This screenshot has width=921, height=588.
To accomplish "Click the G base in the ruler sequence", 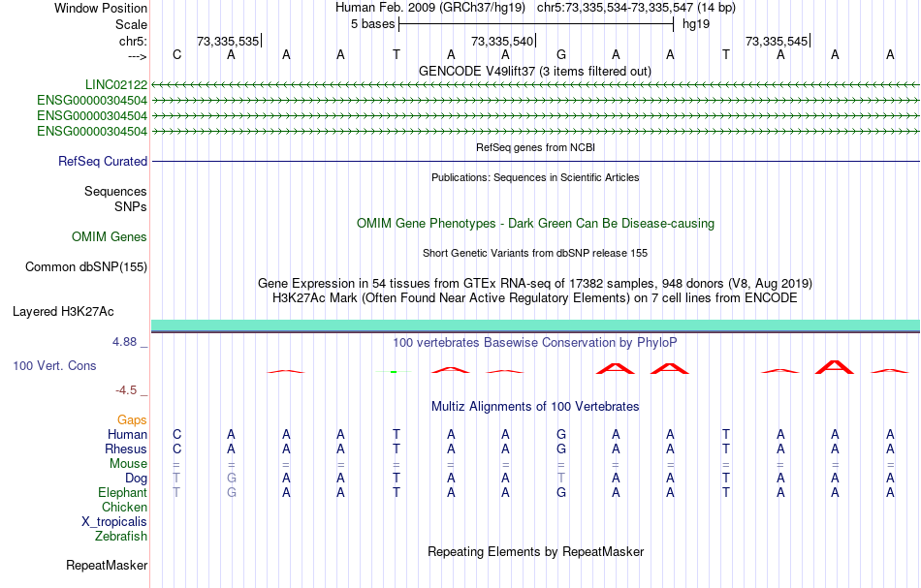I will point(561,55).
